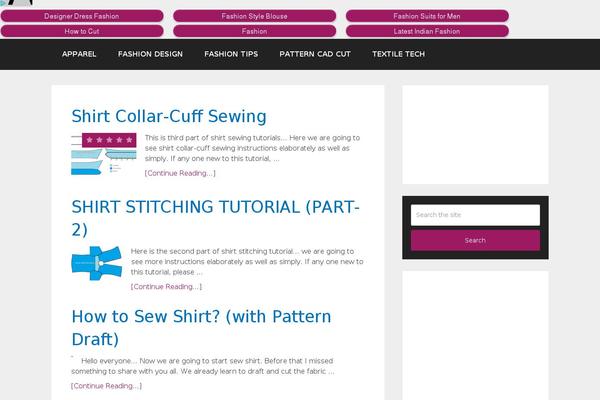600x400 pixels.
Task: Open the Pattern CAD Cut menu
Action: click(x=315, y=54)
